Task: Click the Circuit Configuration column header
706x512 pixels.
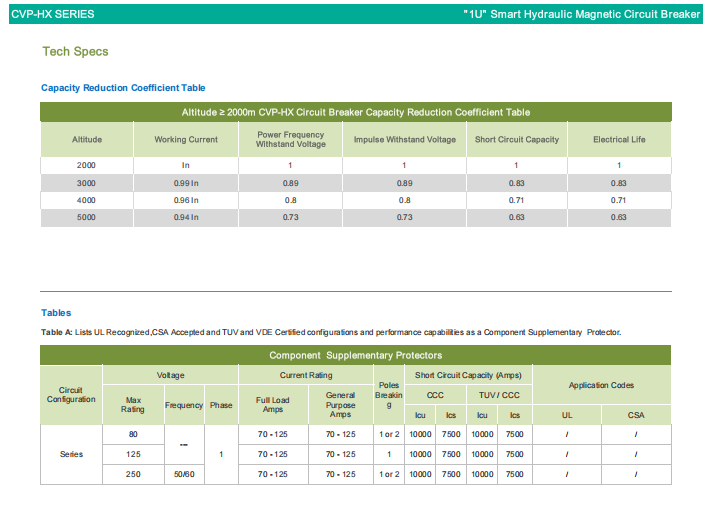Action: (71, 394)
